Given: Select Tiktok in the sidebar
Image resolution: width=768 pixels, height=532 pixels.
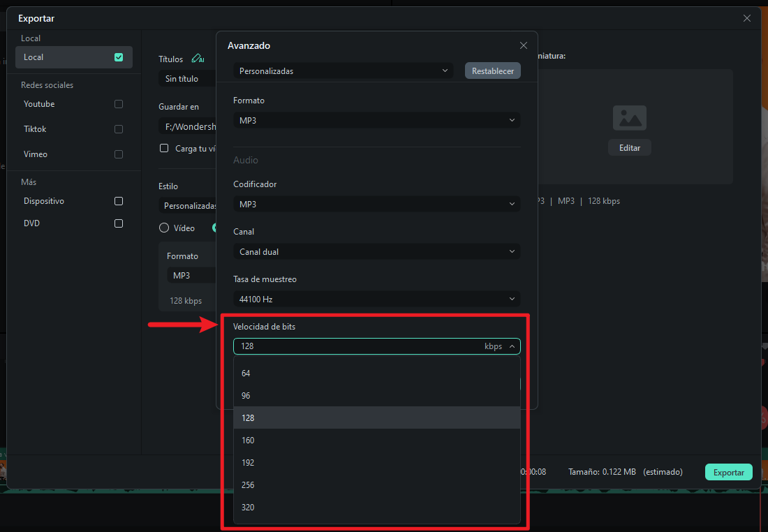Looking at the screenshot, I should point(35,129).
